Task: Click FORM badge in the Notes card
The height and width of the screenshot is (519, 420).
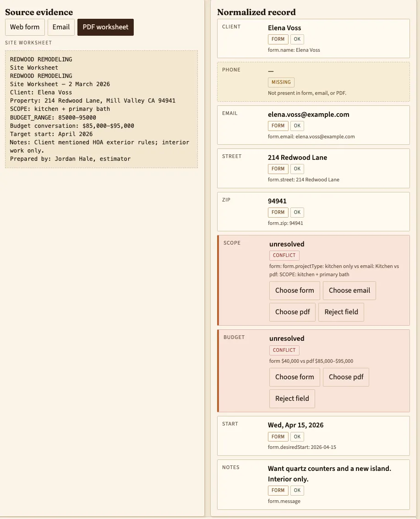Action: click(278, 491)
